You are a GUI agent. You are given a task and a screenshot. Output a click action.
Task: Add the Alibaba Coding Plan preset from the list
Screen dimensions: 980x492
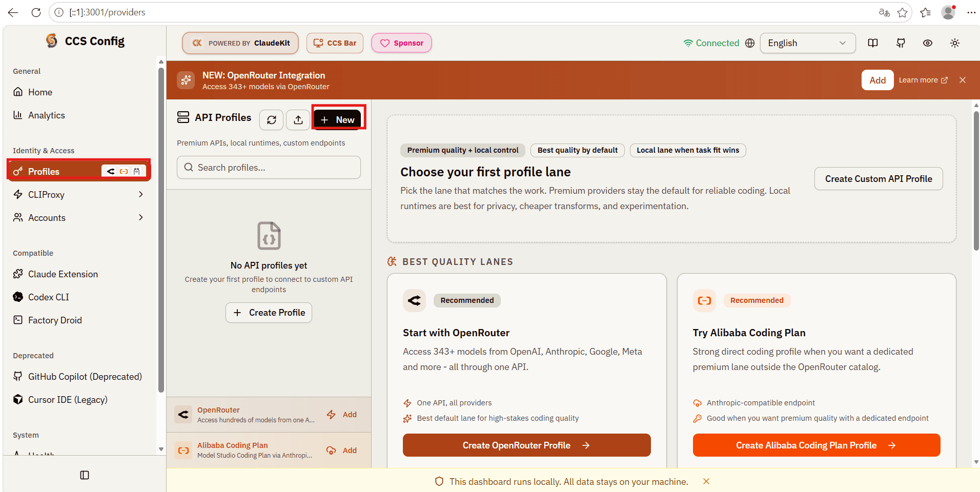pyautogui.click(x=343, y=450)
